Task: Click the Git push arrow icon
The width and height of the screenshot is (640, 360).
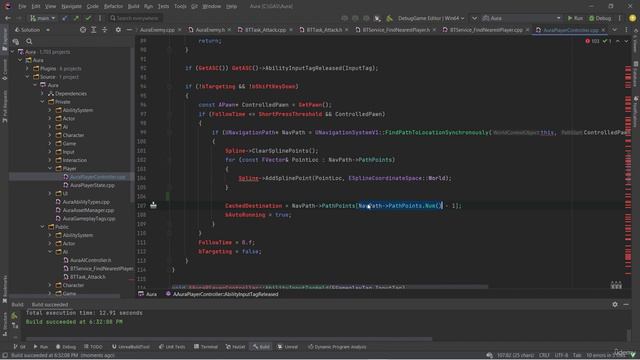Action: [76, 18]
